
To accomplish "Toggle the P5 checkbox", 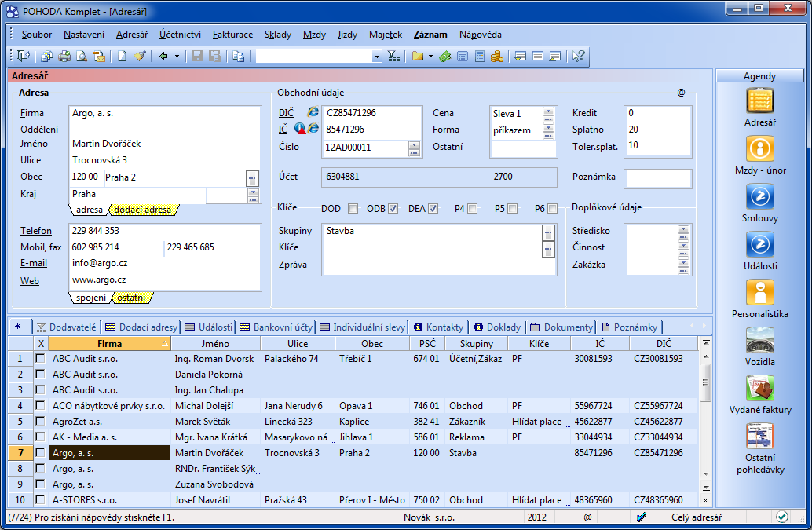I will click(x=512, y=209).
